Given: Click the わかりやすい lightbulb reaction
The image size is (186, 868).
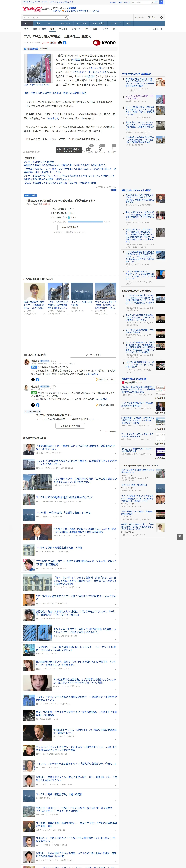Looking at the screenshot, I should (x=100, y=149).
